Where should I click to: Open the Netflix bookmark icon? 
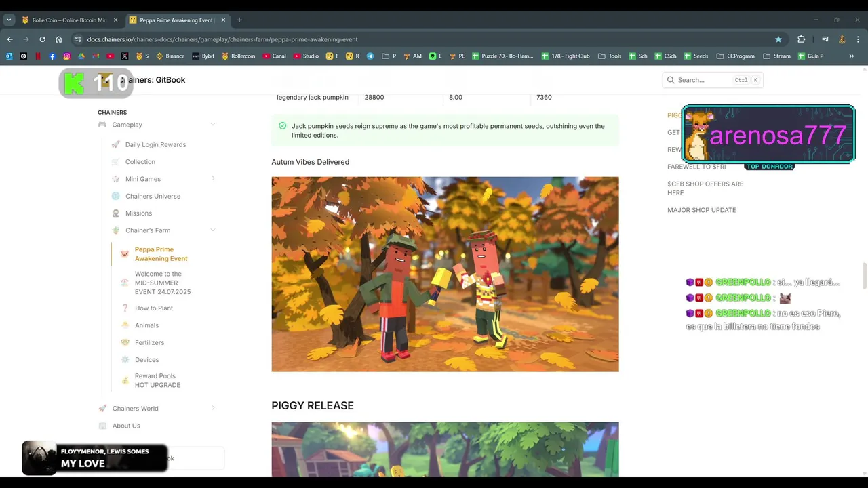(x=38, y=56)
